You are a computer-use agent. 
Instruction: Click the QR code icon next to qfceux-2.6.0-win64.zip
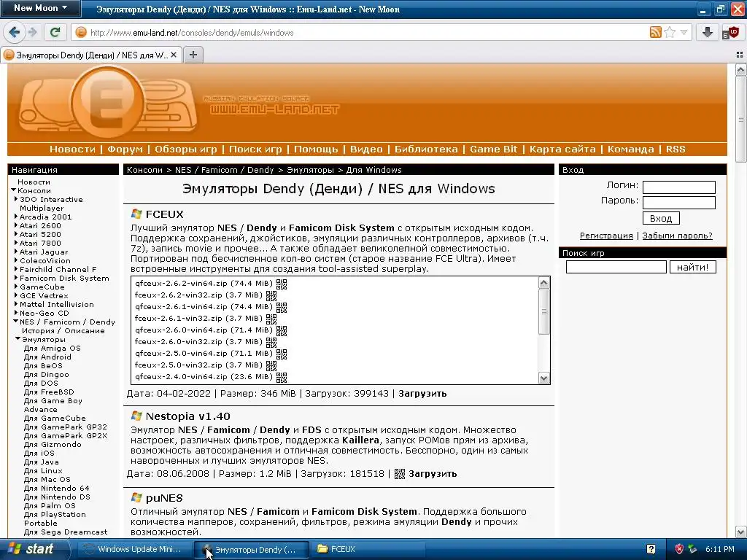tap(282, 330)
